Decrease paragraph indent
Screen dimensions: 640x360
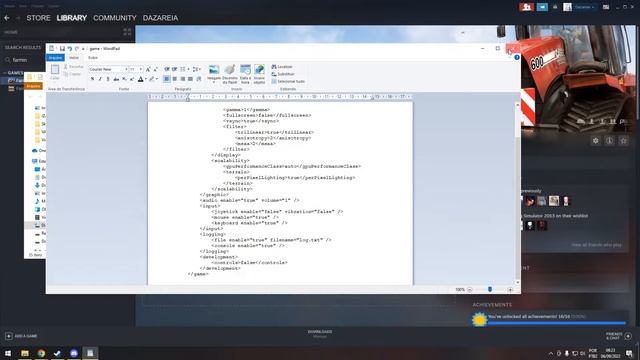coord(167,69)
